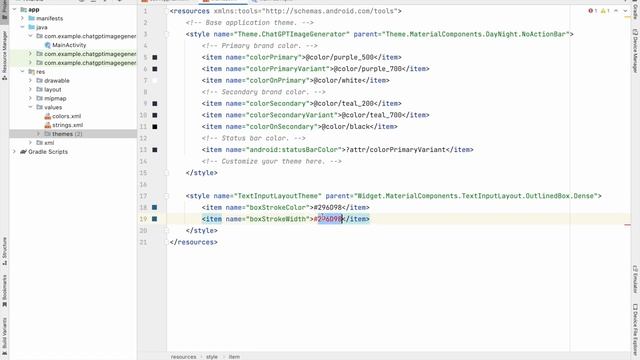Expand the xml folder
The image size is (640, 360).
pos(30,143)
